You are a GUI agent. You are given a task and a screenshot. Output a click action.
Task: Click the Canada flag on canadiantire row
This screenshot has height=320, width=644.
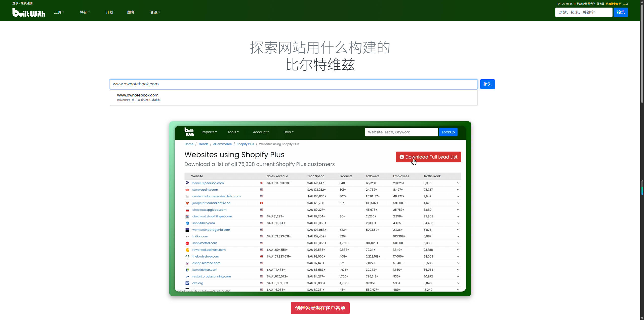(262, 203)
